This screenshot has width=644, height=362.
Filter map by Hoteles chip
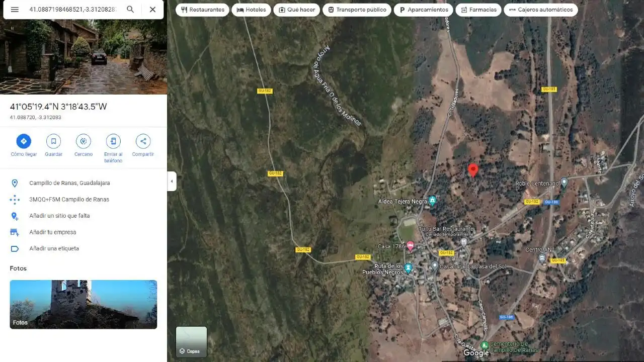[251, 10]
